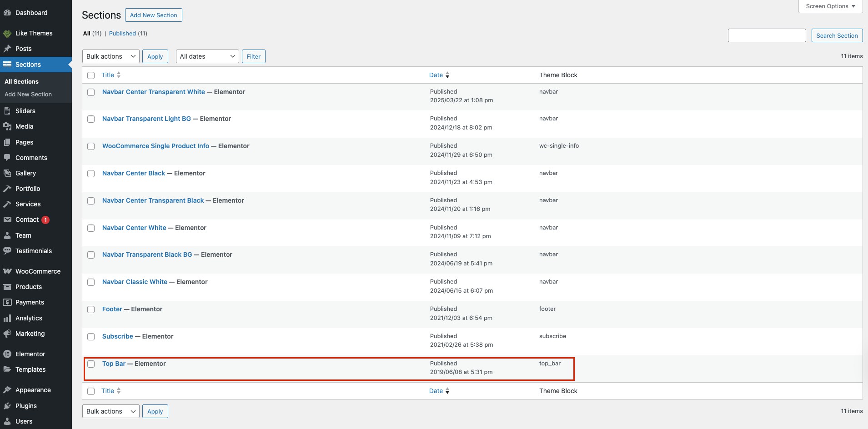Focus the search sections input field

pos(767,35)
